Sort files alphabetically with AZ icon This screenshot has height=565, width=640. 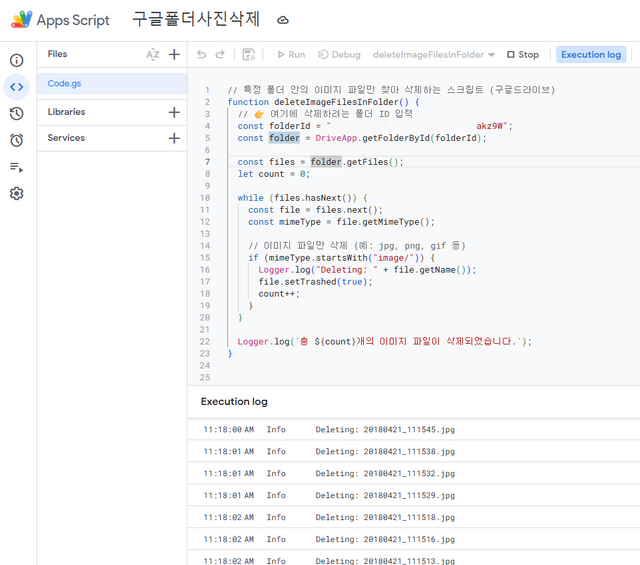click(153, 54)
